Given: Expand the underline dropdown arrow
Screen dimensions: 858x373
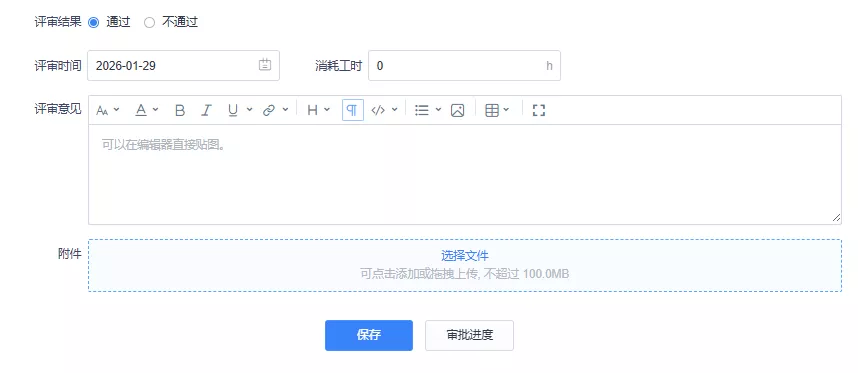Looking at the screenshot, I should point(250,110).
